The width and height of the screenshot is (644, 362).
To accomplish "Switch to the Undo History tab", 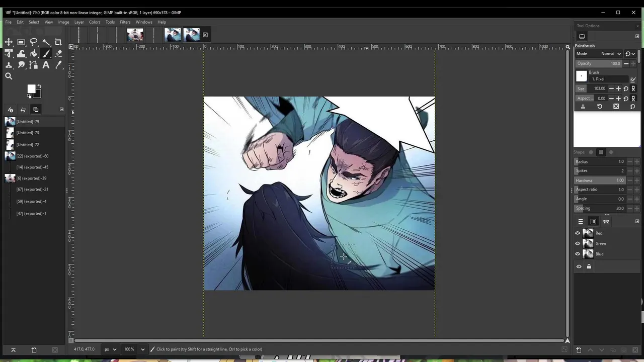I will 23,110.
